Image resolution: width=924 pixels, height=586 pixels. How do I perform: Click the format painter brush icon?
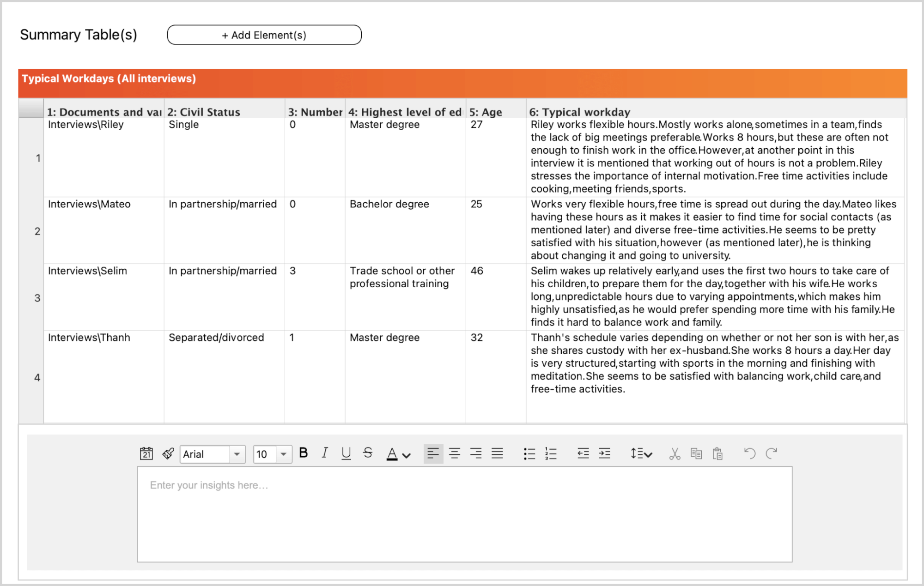coord(168,453)
